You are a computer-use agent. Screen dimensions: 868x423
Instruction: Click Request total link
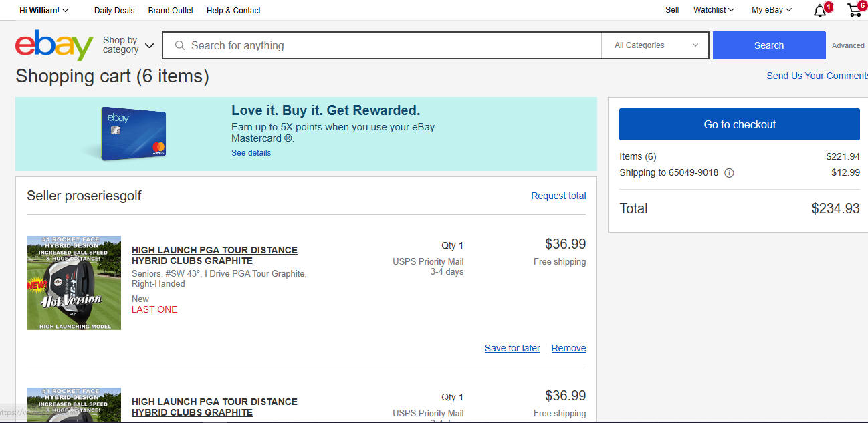pos(558,196)
